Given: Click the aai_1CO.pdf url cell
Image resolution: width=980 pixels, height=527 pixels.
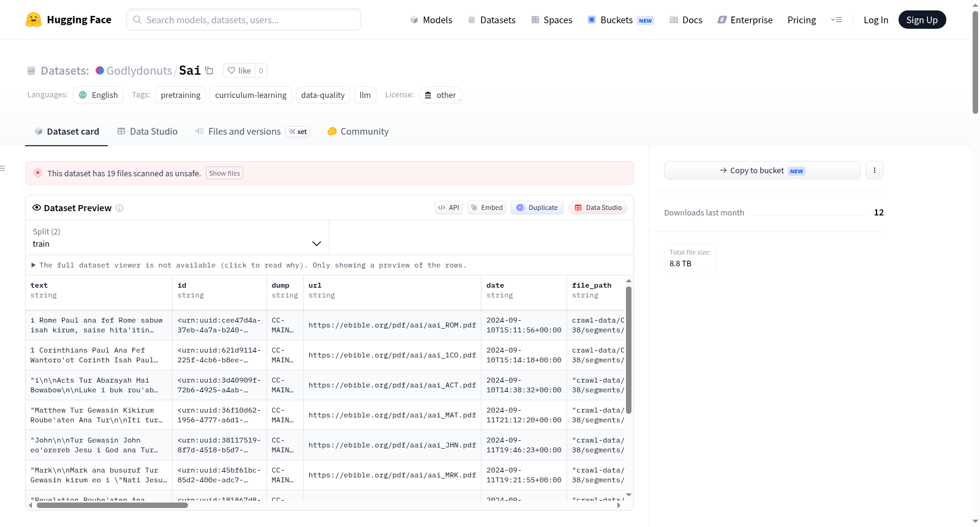Looking at the screenshot, I should [392, 355].
